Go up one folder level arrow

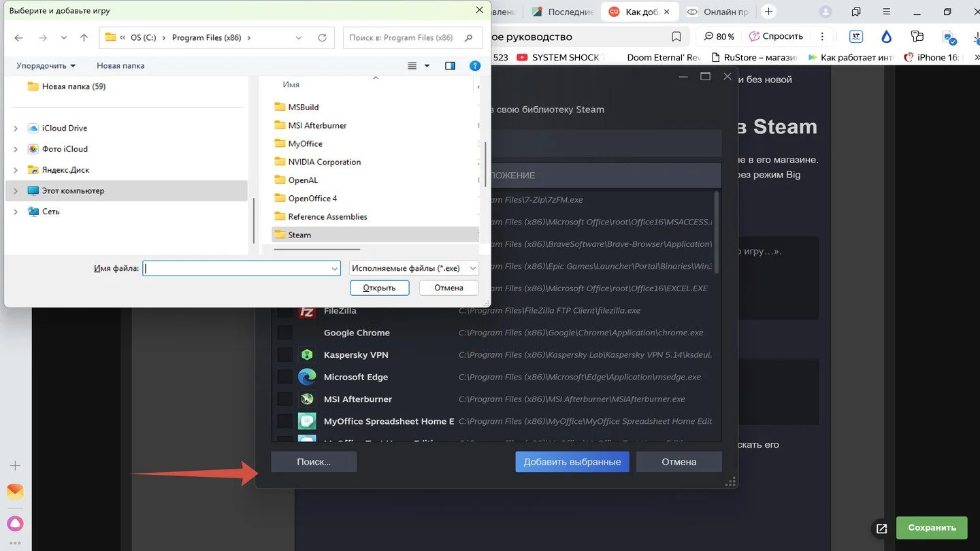click(84, 38)
